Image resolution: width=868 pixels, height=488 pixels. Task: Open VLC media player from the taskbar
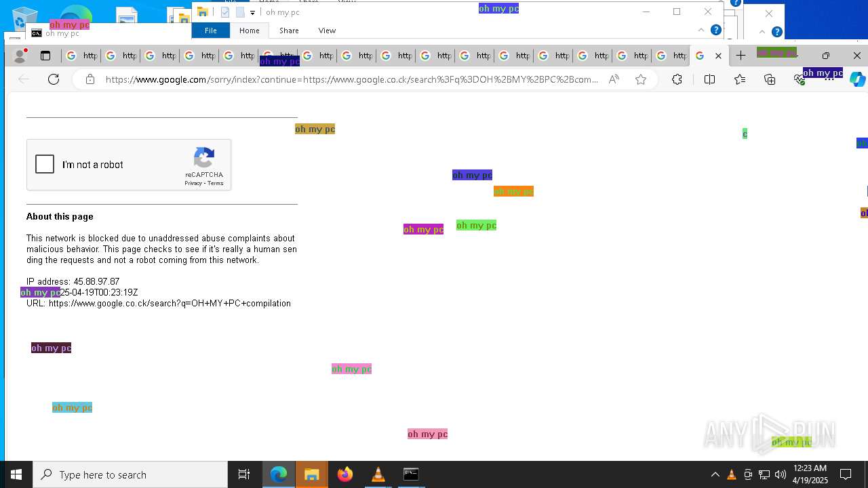(x=378, y=474)
